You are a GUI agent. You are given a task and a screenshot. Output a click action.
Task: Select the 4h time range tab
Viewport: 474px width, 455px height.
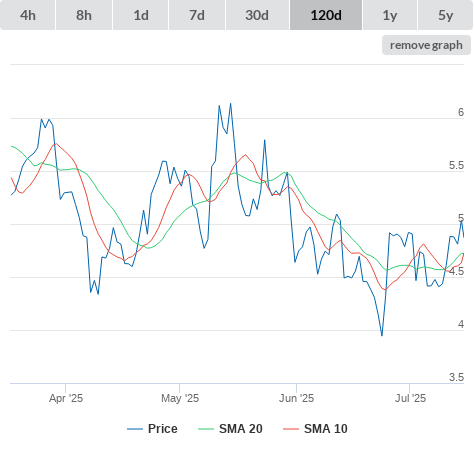coord(28,15)
